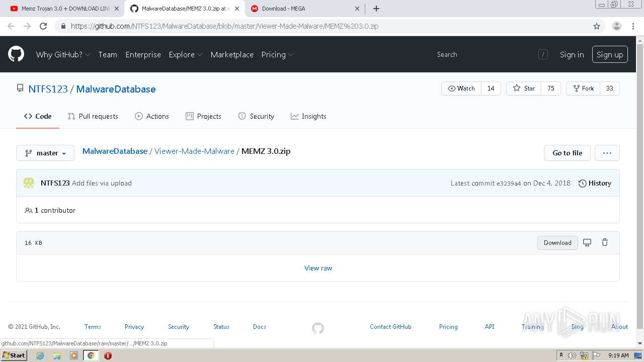644x362 pixels.
Task: Open NTFS123 owner link in title
Action: point(48,89)
